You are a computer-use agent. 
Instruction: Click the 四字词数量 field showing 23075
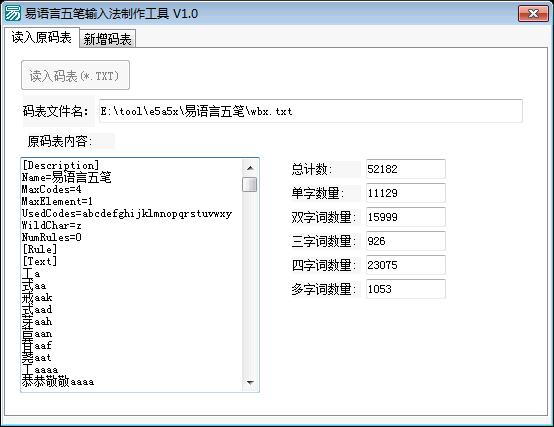(406, 265)
